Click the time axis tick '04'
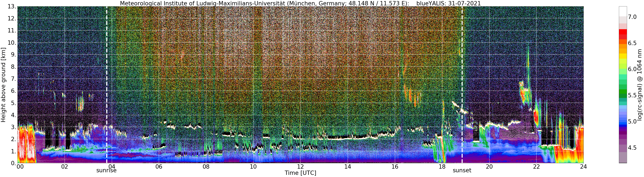 point(112,167)
